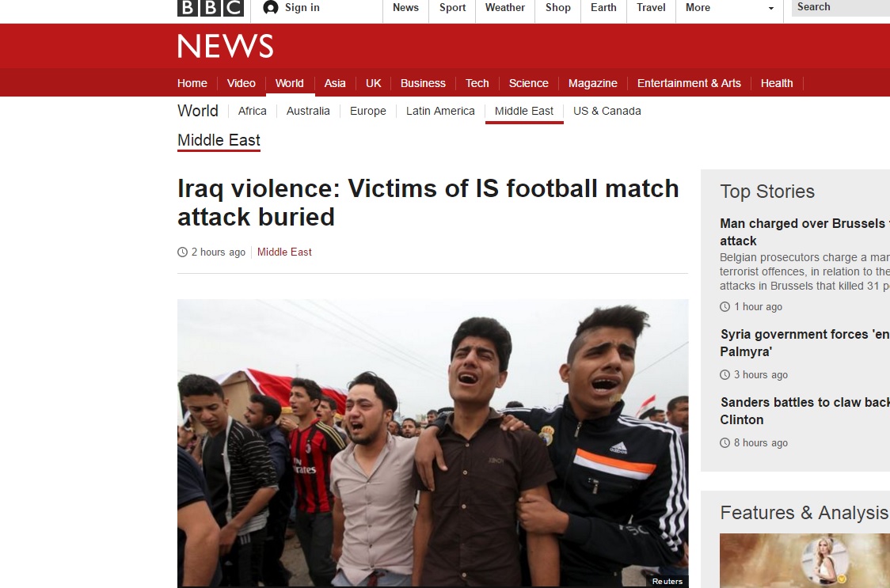Go to the Health section
The height and width of the screenshot is (588, 890).
(777, 83)
